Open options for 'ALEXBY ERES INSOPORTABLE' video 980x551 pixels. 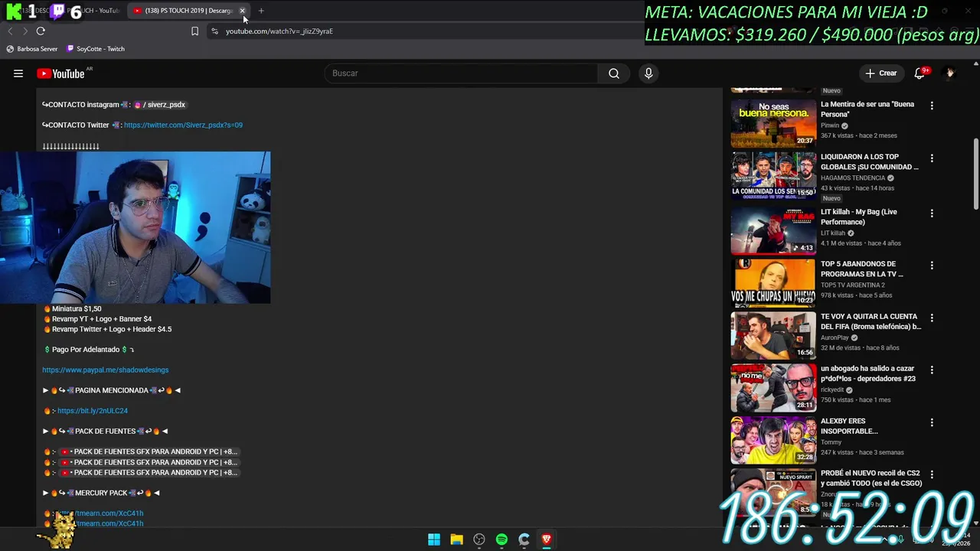tap(932, 422)
